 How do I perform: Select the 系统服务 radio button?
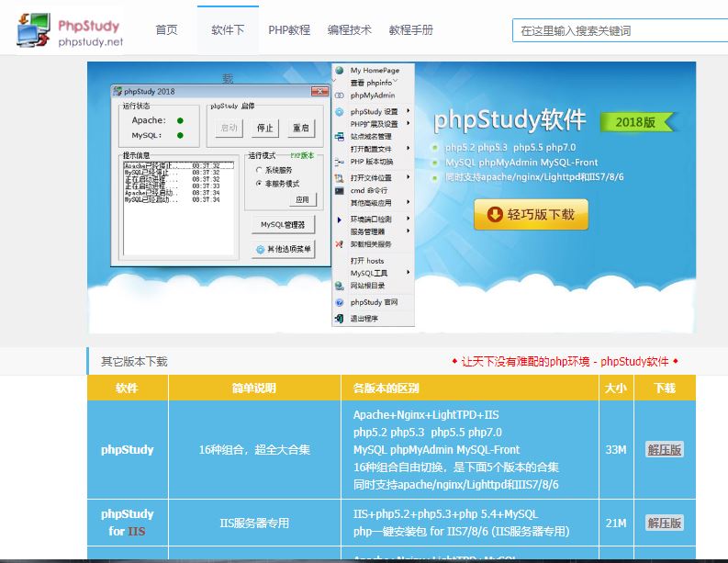click(x=258, y=170)
